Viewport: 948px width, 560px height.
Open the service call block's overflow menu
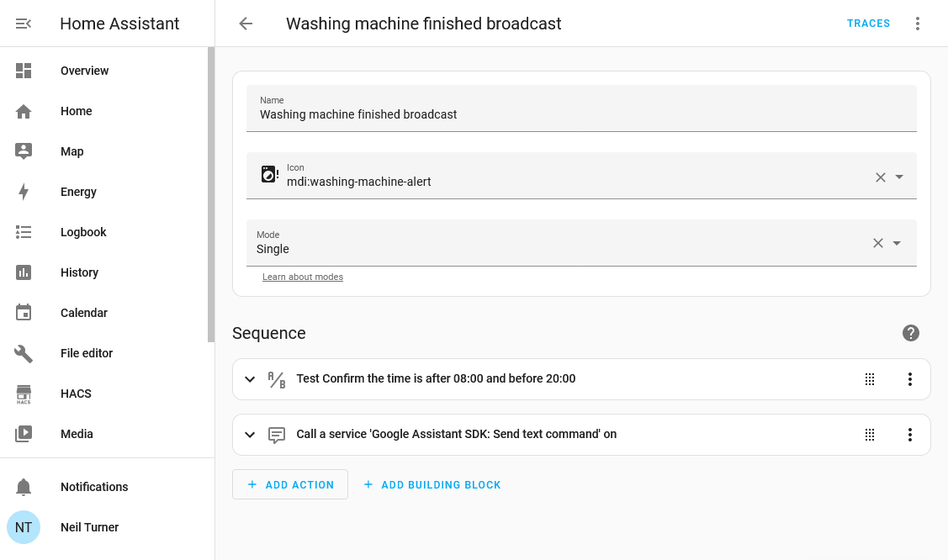909,435
